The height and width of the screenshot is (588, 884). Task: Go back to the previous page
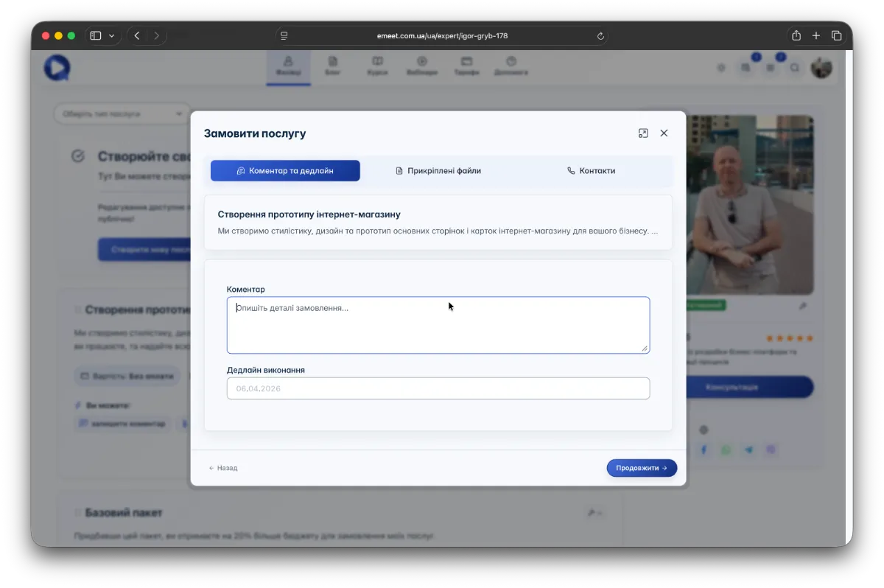pyautogui.click(x=137, y=35)
